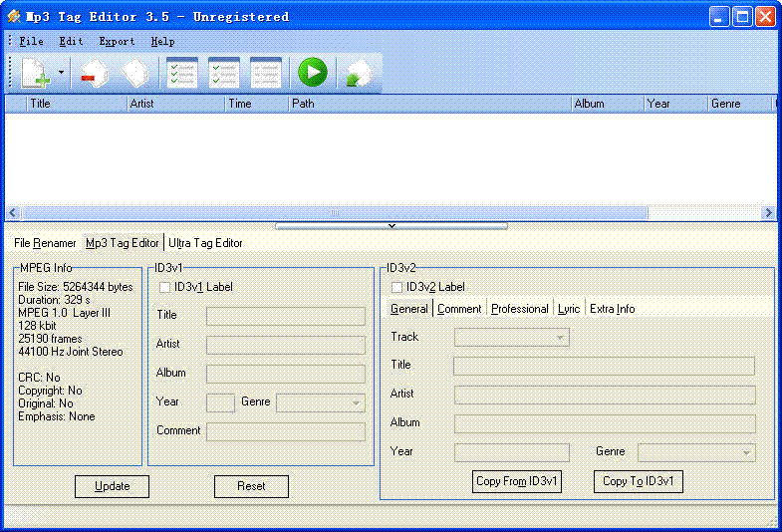Sort list by Genre column header
The height and width of the screenshot is (532, 782).
click(x=739, y=104)
